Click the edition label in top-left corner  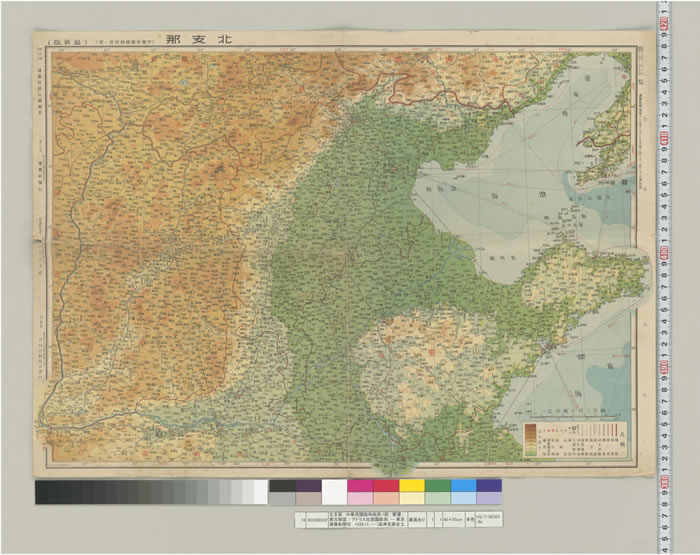(x=69, y=42)
